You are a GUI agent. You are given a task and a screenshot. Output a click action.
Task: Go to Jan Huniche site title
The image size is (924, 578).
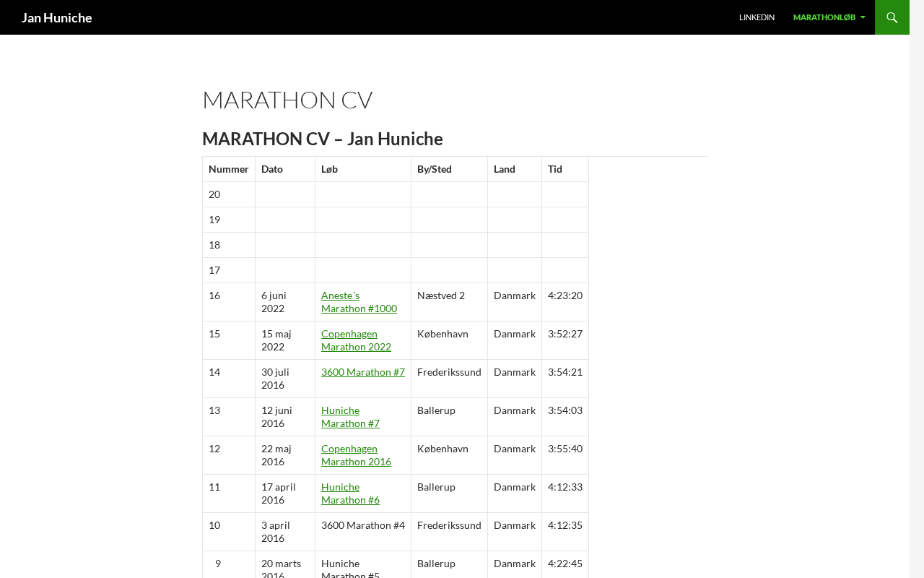(x=57, y=17)
